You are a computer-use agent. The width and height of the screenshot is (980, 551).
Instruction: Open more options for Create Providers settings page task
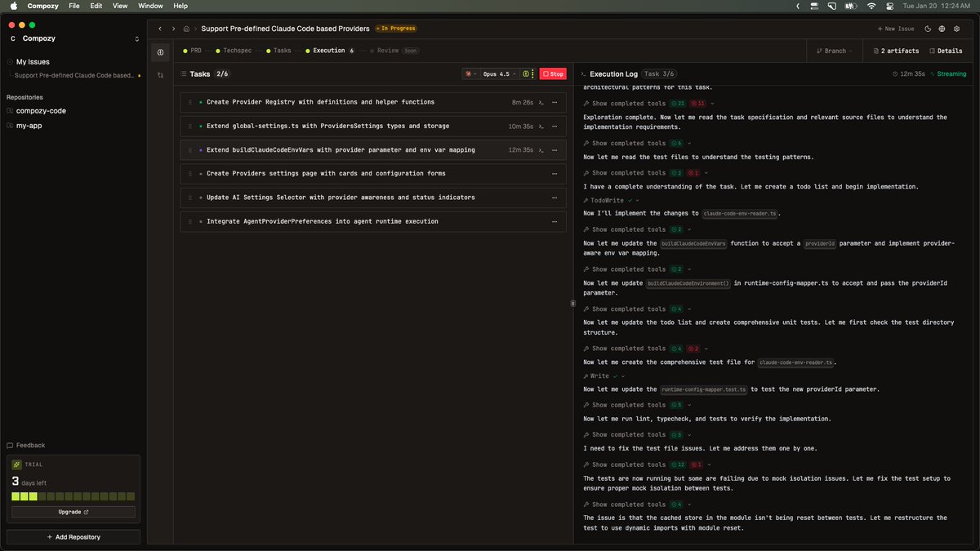tap(555, 174)
